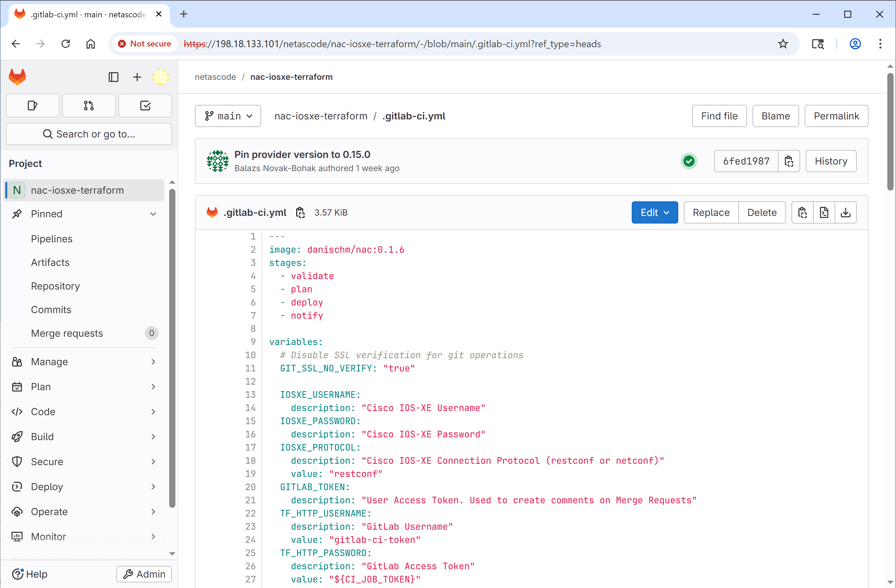The image size is (896, 588).
Task: Click the Not secure site badge
Action: click(144, 44)
